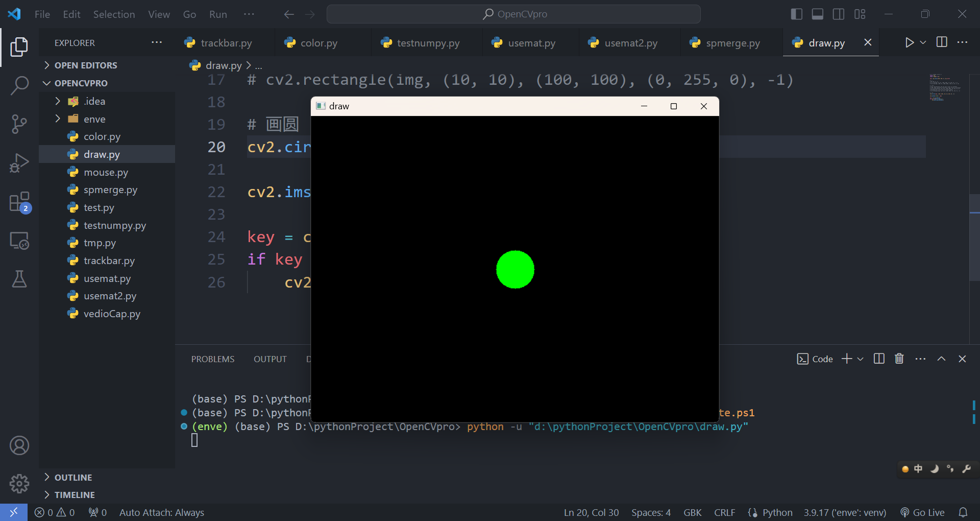
Task: Expand the OUTLINE section
Action: pyautogui.click(x=107, y=477)
